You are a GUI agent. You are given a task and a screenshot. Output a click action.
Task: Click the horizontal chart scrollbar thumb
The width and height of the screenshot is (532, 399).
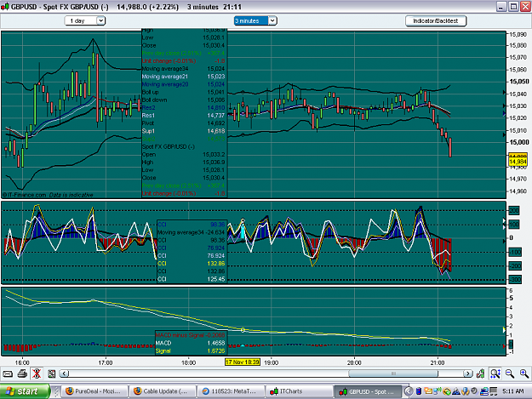coord(393,373)
